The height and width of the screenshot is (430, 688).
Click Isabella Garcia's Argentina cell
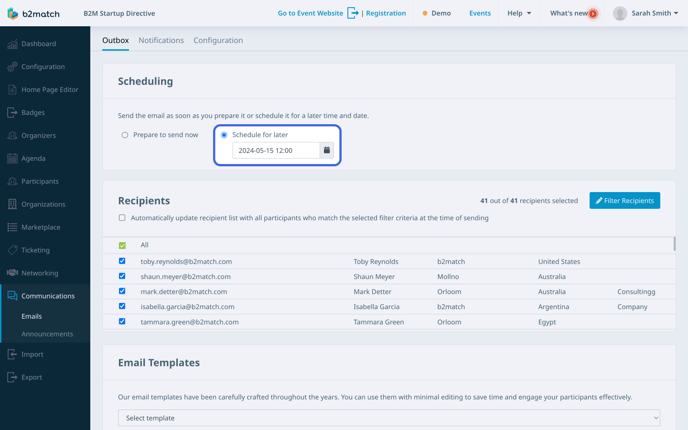(x=553, y=307)
